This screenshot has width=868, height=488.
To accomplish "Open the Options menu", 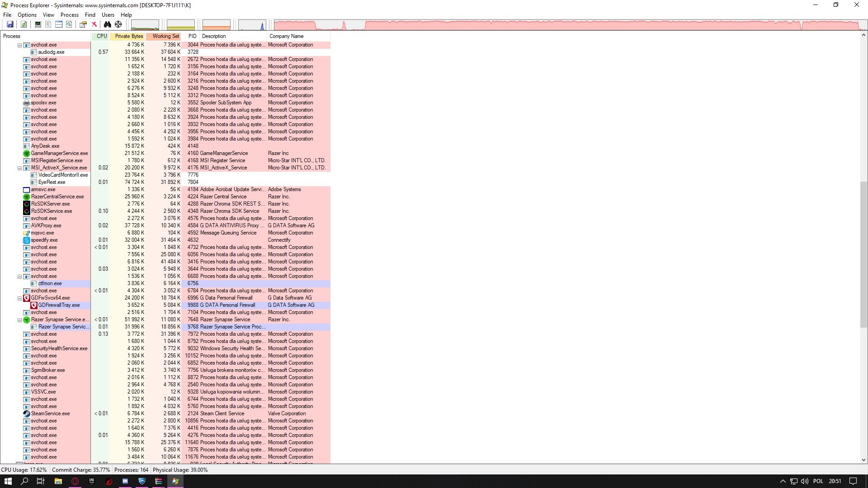I will pos(27,15).
